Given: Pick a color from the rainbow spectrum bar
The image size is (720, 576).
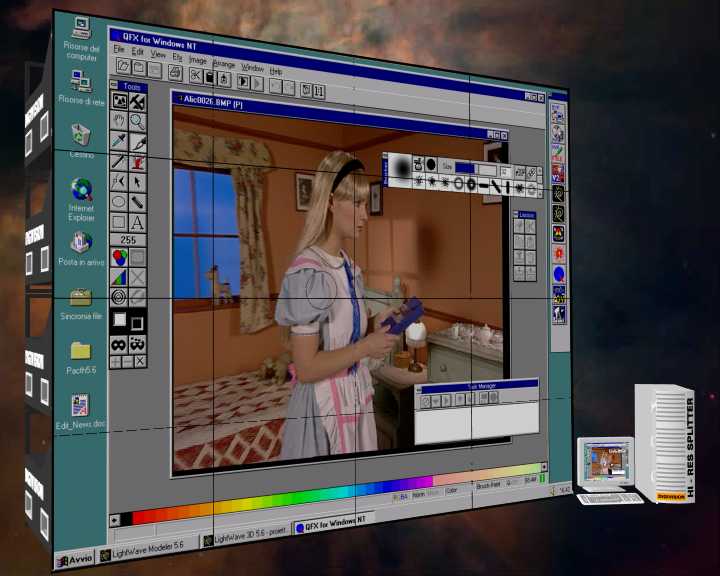Looking at the screenshot, I should 335,495.
